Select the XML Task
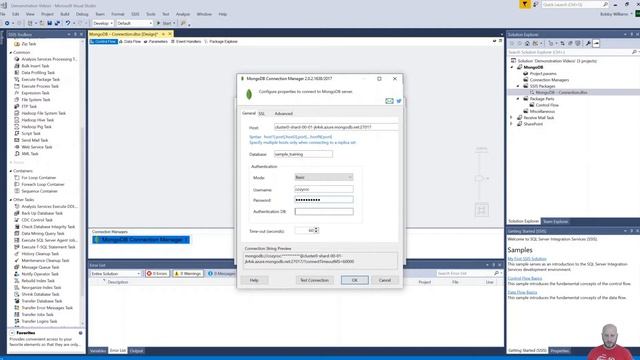 [x=29, y=154]
